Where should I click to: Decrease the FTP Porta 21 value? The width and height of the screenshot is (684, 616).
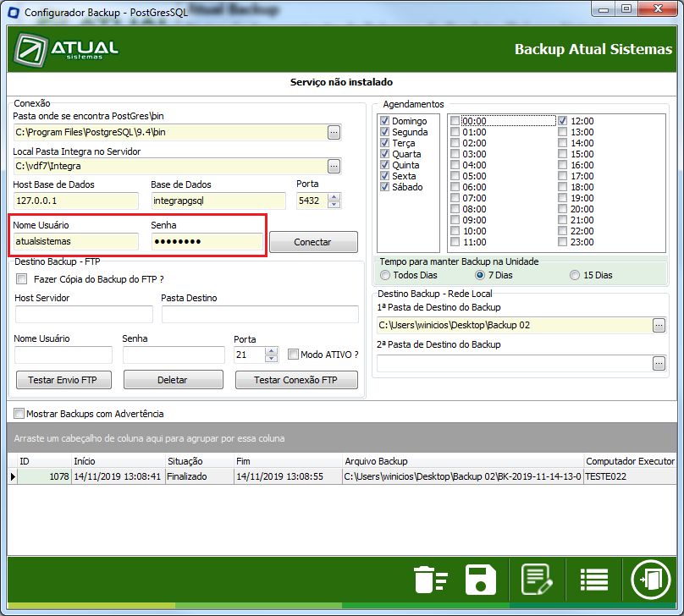click(272, 359)
